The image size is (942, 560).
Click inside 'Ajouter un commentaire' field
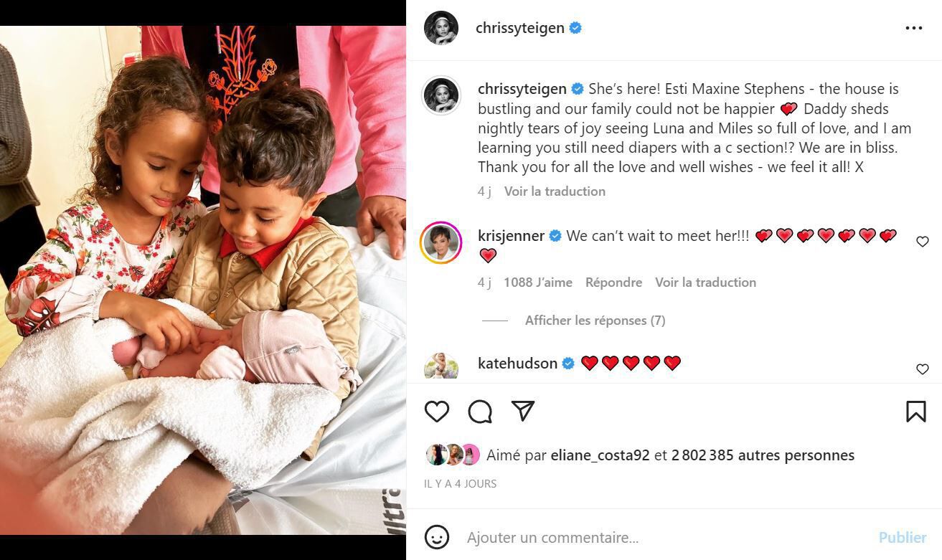[667, 537]
